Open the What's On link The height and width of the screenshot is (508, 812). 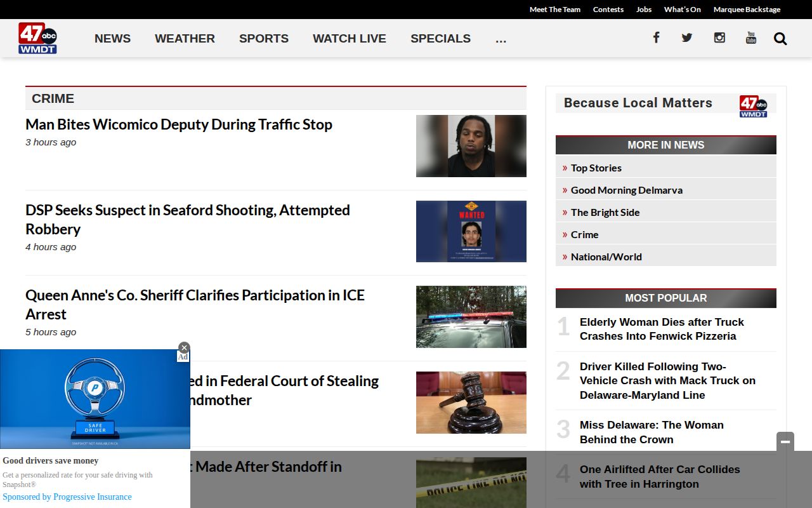[x=683, y=10]
